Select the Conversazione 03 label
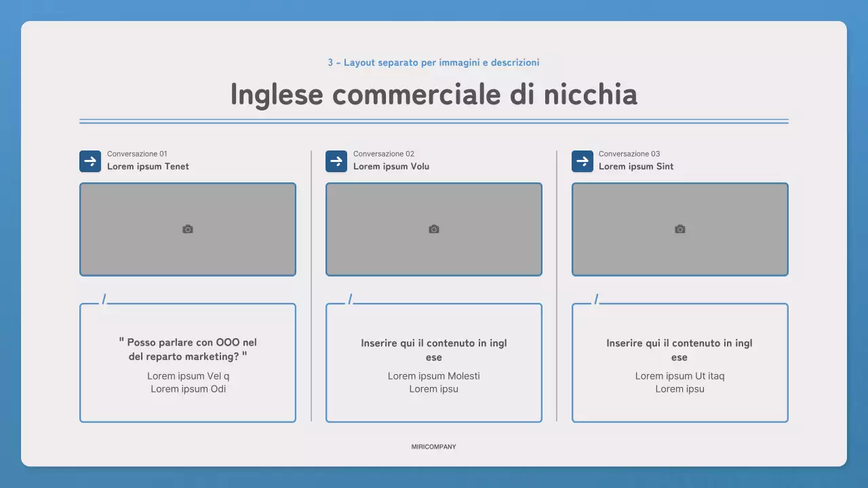This screenshot has height=488, width=868. tap(629, 154)
